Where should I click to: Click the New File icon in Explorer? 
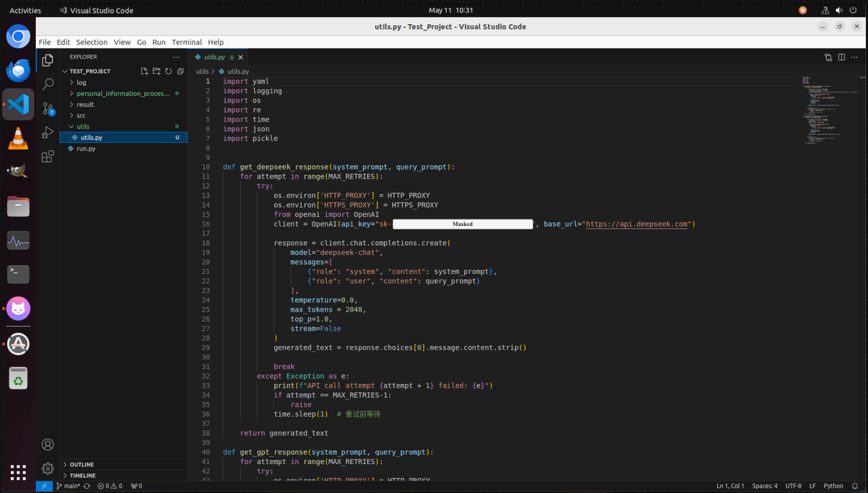(144, 71)
